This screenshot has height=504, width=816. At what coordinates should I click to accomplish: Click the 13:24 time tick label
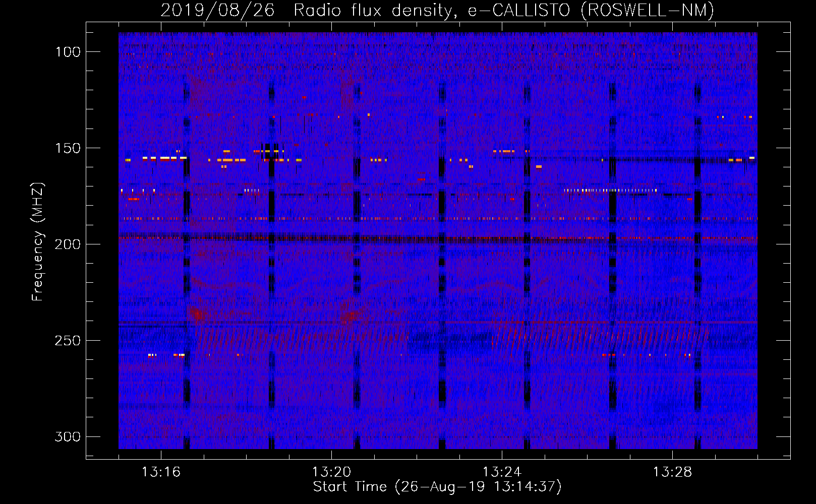pos(502,472)
